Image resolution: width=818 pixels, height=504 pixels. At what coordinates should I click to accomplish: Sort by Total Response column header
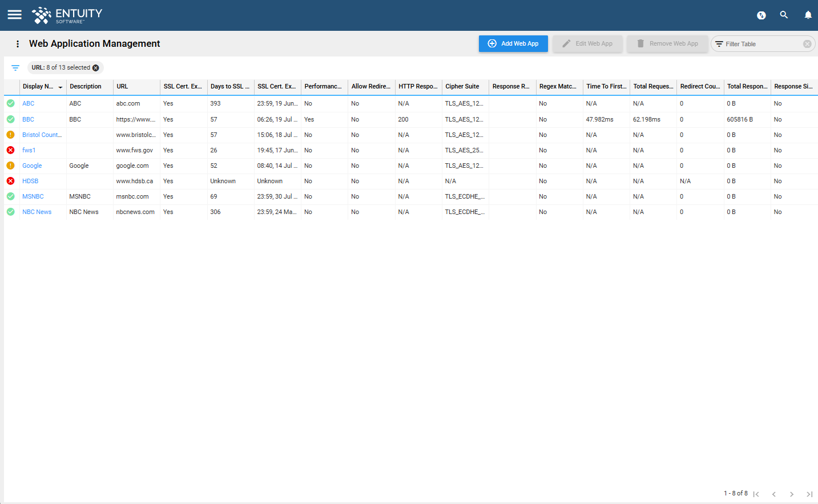[x=747, y=87]
